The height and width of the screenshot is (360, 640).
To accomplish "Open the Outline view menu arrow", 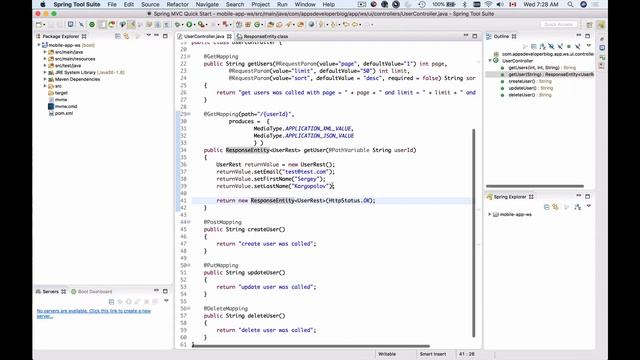I will pyautogui.click(x=588, y=46).
